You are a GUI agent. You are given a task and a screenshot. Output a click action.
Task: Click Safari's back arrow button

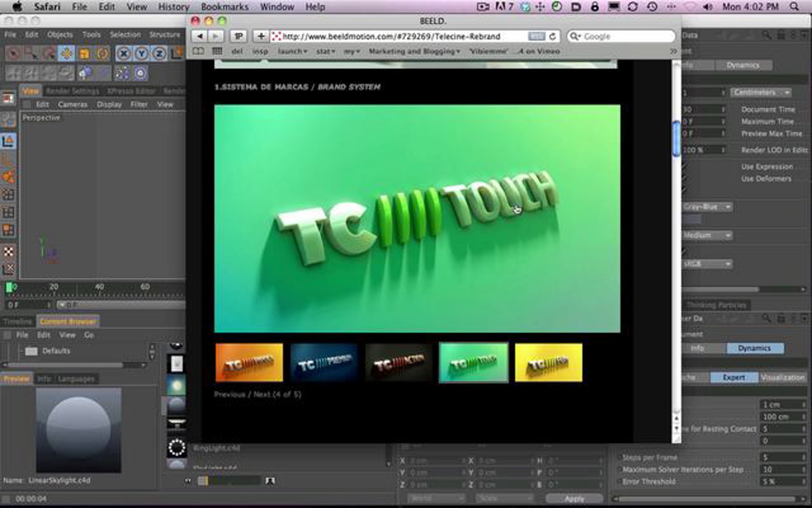coord(200,36)
